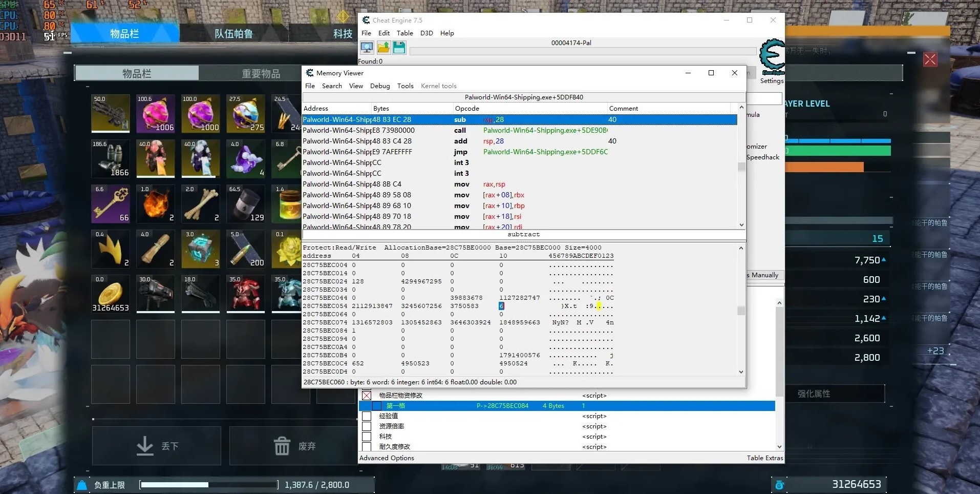The image size is (980, 494).
Task: Click the jmp instruction row E9 7AFEFFFF
Action: [x=520, y=152]
